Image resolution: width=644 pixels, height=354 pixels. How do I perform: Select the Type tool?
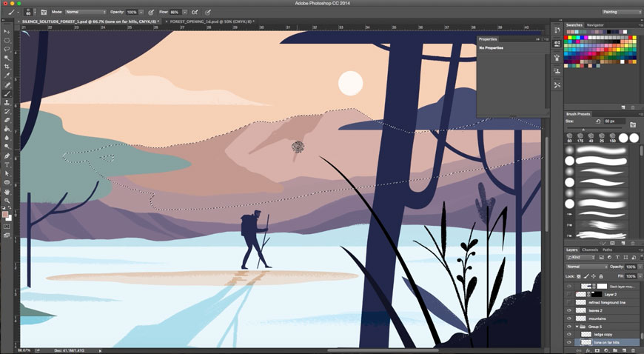[7, 164]
